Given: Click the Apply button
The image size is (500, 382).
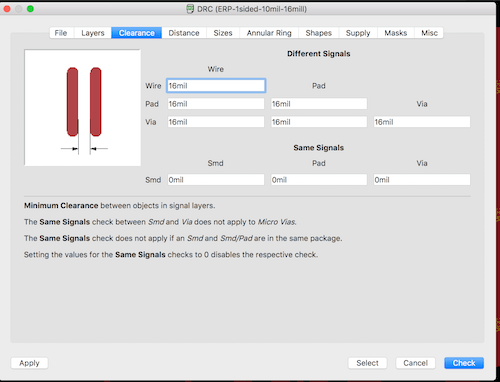Looking at the screenshot, I should point(29,363).
